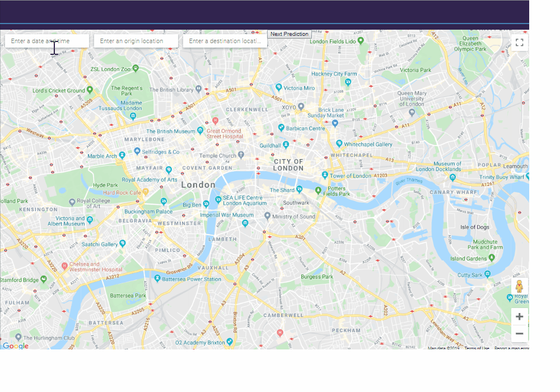Screen dimensions: 560x392
Task: Select the Victoria Miro marker
Action: [x=279, y=87]
